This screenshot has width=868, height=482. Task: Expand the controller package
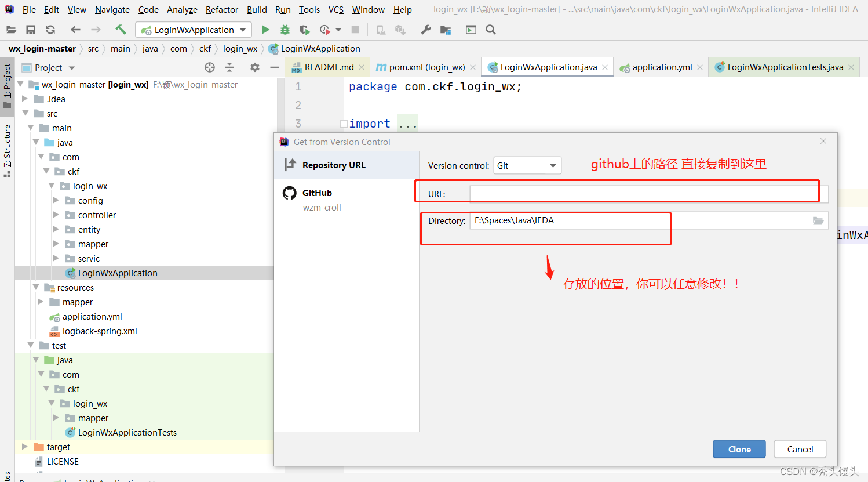tap(56, 215)
